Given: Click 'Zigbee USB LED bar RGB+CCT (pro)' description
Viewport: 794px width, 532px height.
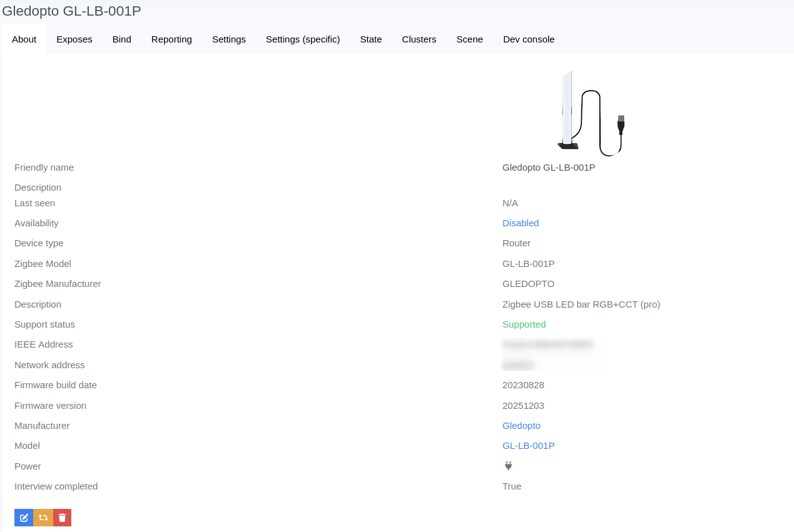Looking at the screenshot, I should [581, 304].
